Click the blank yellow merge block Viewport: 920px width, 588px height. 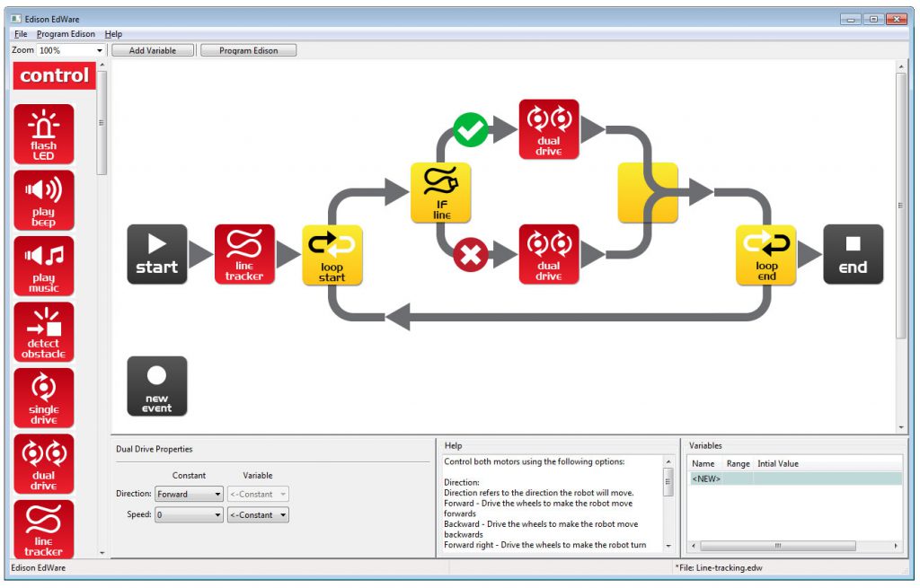tap(649, 193)
